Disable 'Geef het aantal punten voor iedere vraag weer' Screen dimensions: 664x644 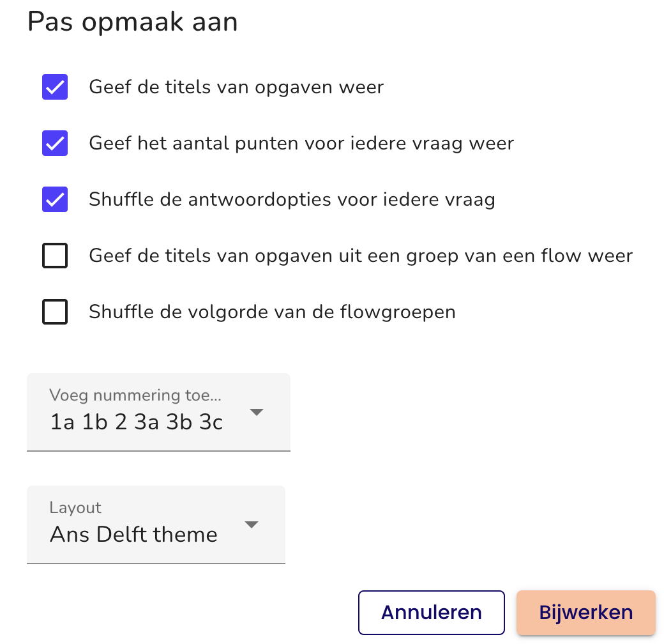(55, 143)
